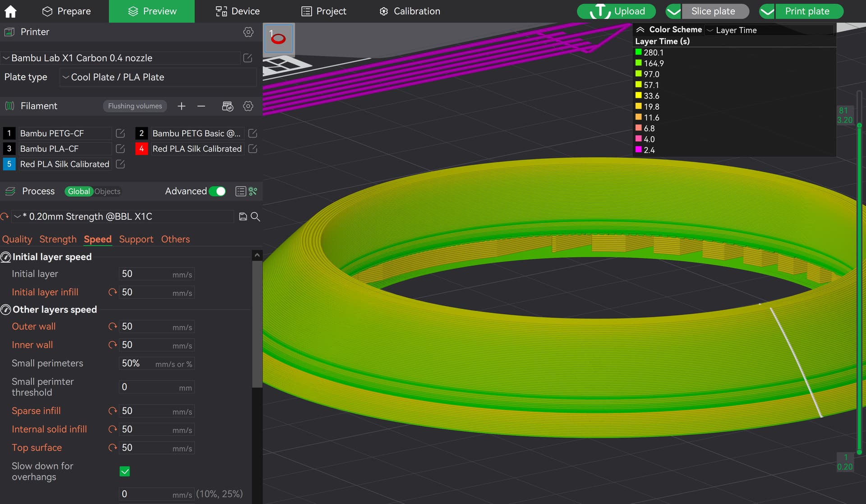866x504 pixels.
Task: Open AMS filament sync icon
Action: (x=227, y=106)
